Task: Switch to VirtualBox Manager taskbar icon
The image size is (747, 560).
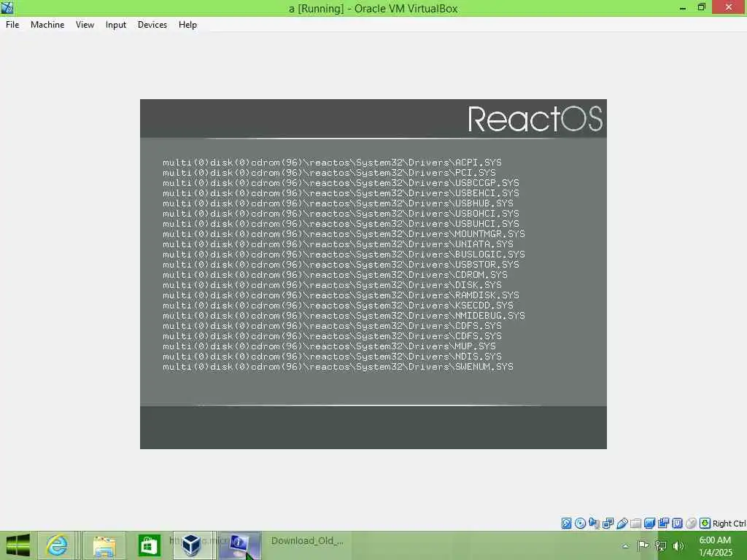Action: [x=192, y=545]
